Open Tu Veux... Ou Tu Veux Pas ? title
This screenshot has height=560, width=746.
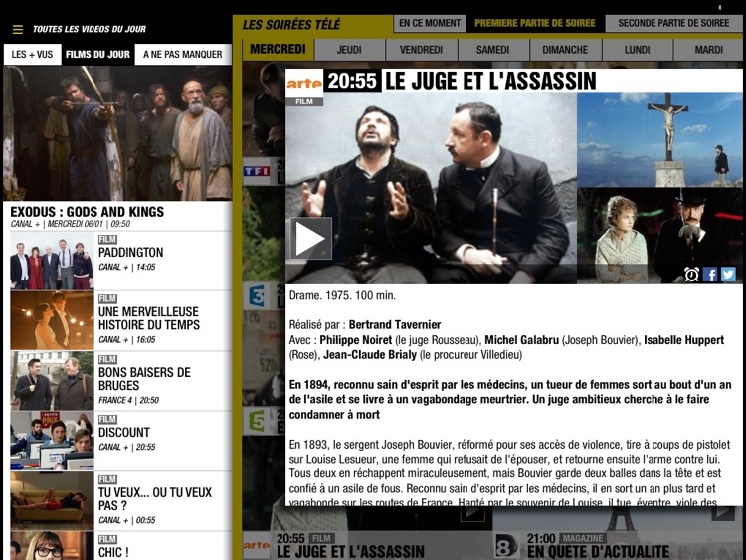tap(155, 498)
